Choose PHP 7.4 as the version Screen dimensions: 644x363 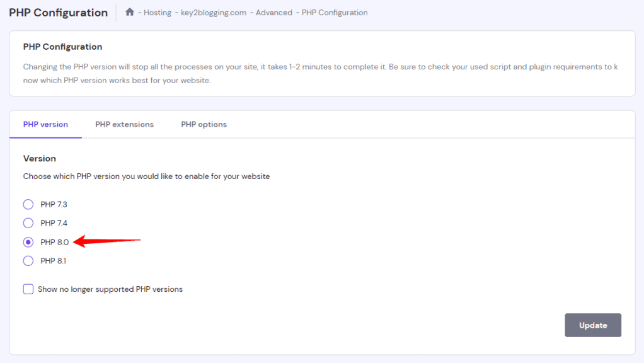tap(28, 223)
